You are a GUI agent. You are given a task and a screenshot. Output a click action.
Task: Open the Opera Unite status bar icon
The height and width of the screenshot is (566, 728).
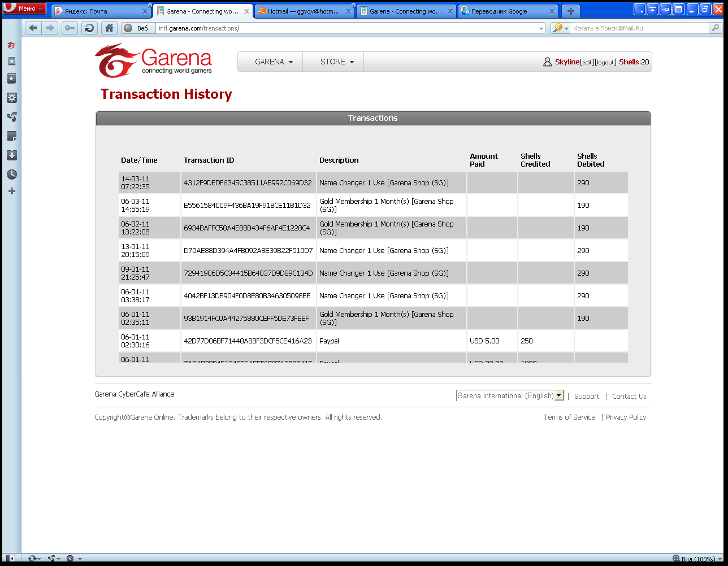(x=51, y=559)
